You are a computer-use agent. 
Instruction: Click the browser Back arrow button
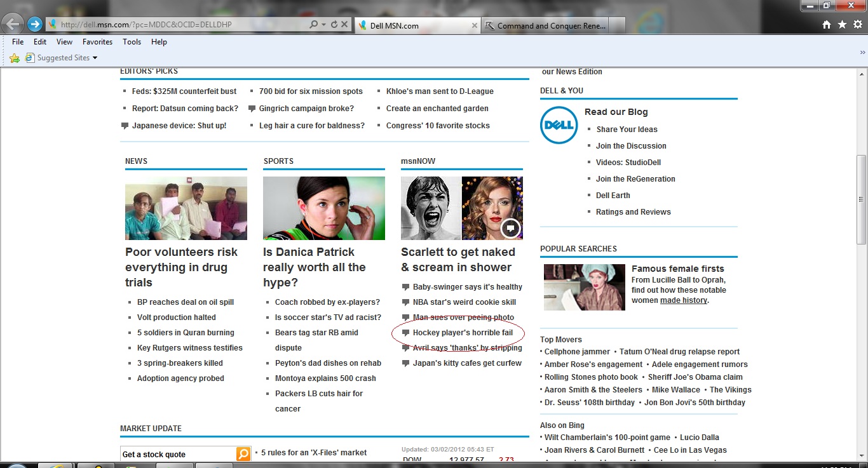click(x=13, y=24)
